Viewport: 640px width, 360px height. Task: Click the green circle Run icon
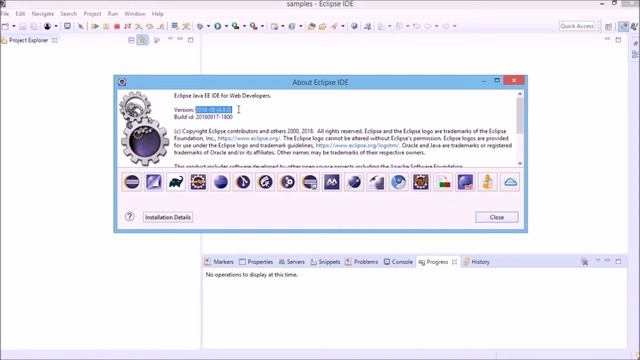[x=218, y=26]
